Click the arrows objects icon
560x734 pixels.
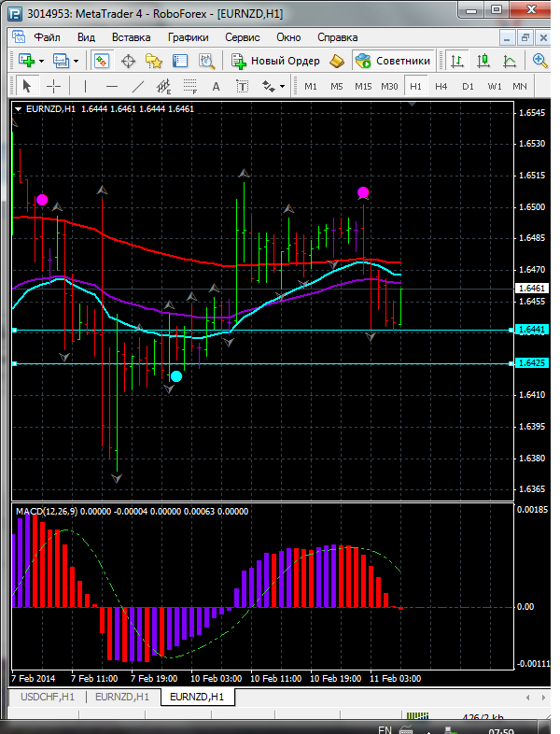click(x=269, y=86)
